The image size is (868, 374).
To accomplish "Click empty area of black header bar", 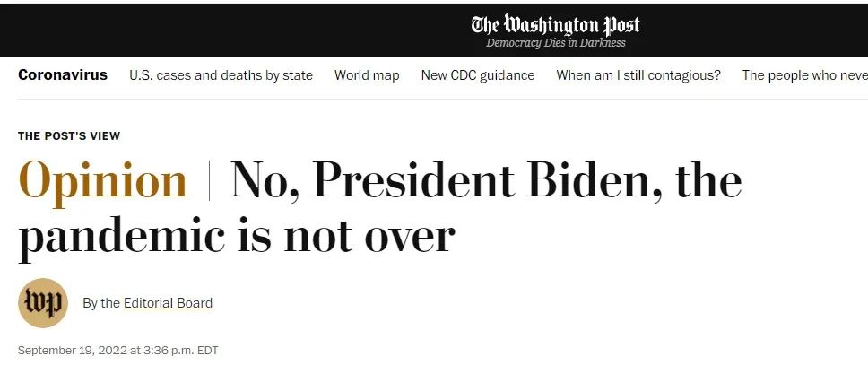I will pos(221,30).
